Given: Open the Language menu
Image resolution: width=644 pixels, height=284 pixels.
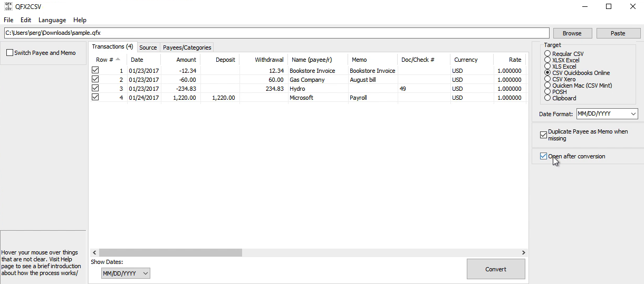Looking at the screenshot, I should click(x=52, y=20).
